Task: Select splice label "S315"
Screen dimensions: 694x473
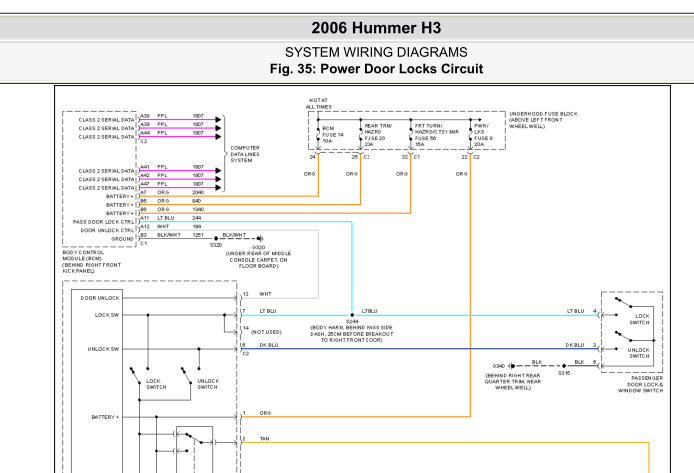Action: 564,373
